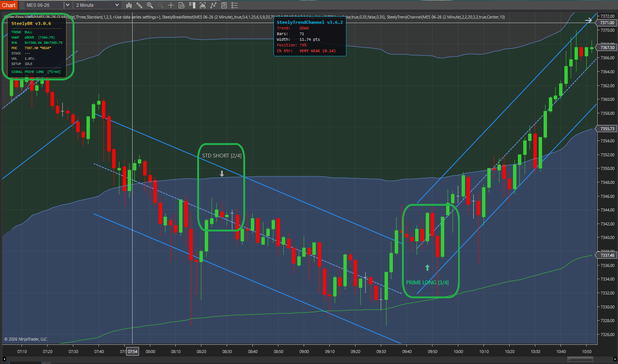Click the green PRIME LONG up arrow marker

tap(427, 267)
